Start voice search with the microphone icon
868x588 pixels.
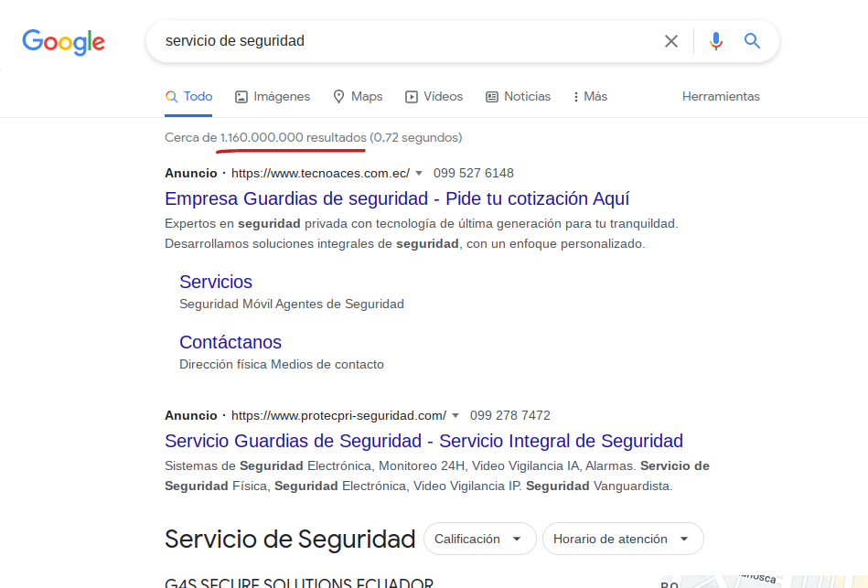tap(716, 41)
